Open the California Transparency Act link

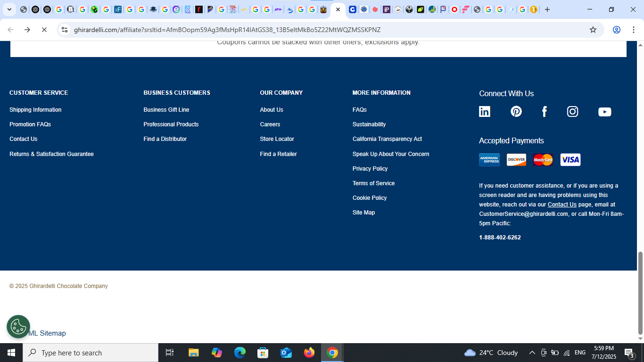point(387,139)
